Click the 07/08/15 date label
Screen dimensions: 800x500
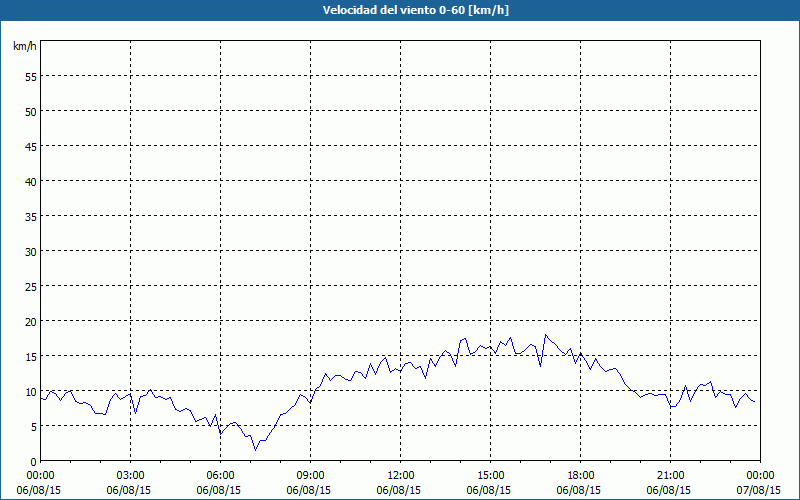(760, 491)
